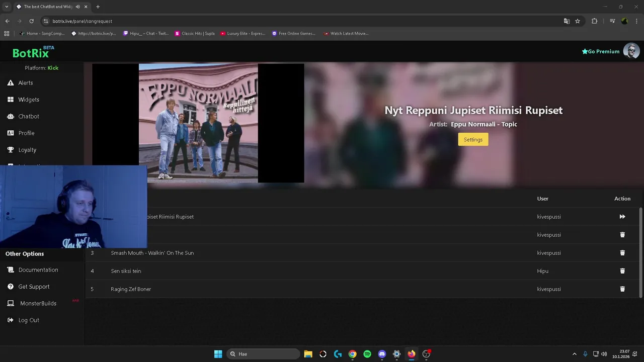The height and width of the screenshot is (362, 644).
Task: Click the Loyalty trophy icon
Action: [x=11, y=150]
